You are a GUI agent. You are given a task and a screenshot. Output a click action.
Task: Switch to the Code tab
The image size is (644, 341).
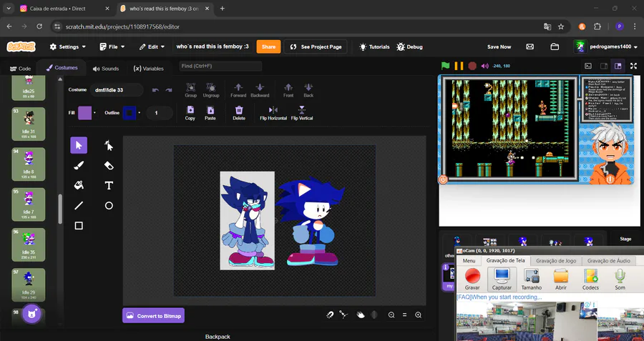pyautogui.click(x=20, y=69)
